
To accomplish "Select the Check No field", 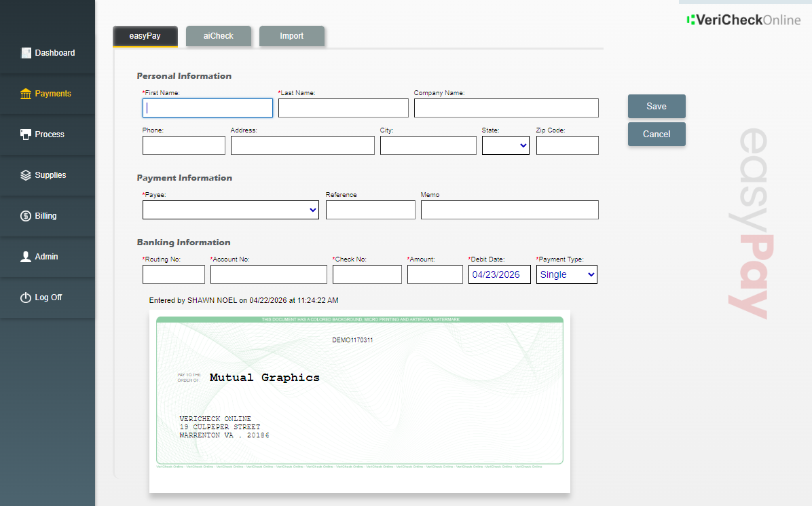I will point(367,274).
